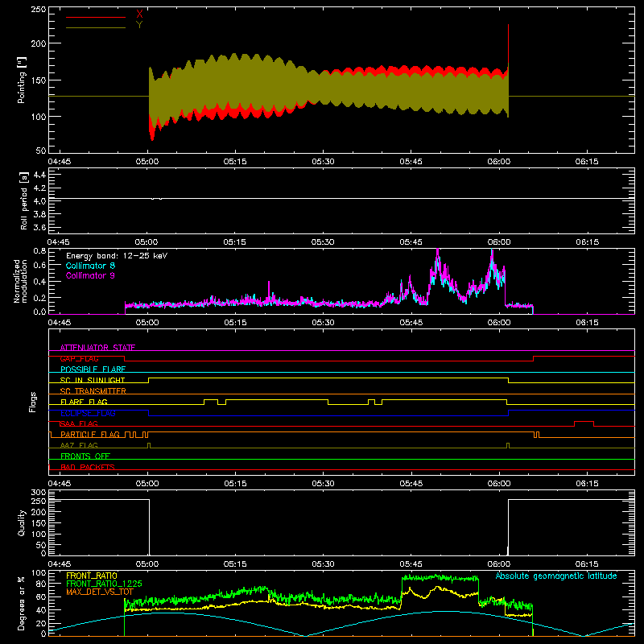Image resolution: width=644 pixels, height=644 pixels.
Task: Click the 4.4 tick label on Roll period axis
Action: [39, 175]
